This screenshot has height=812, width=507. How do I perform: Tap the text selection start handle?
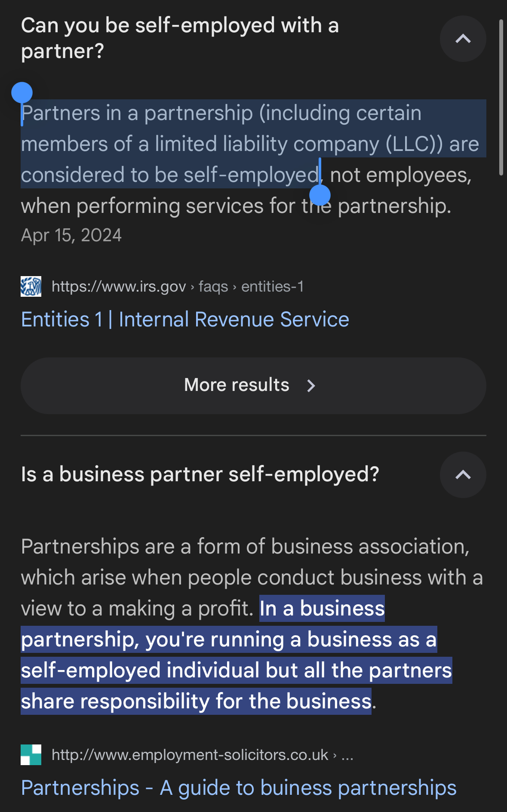[22, 93]
